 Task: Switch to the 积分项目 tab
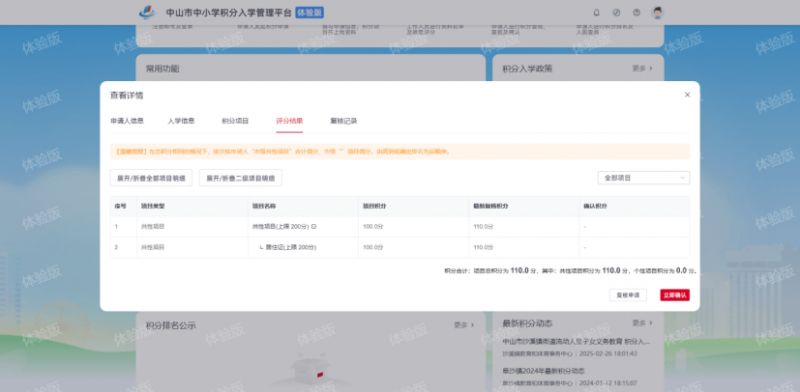(235, 121)
